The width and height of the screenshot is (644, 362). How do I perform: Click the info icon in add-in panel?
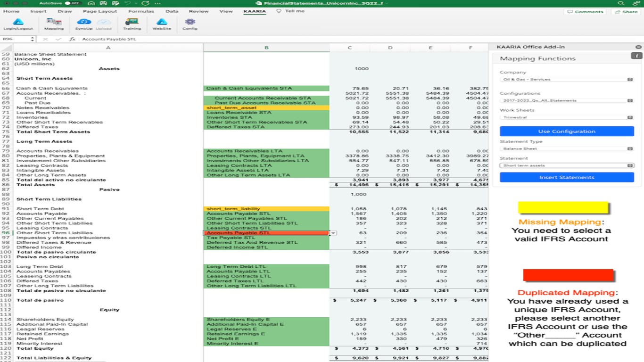(636, 56)
